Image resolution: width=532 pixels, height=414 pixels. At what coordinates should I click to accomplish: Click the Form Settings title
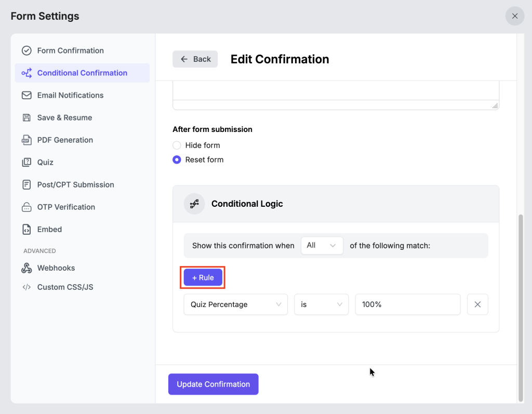coord(45,16)
